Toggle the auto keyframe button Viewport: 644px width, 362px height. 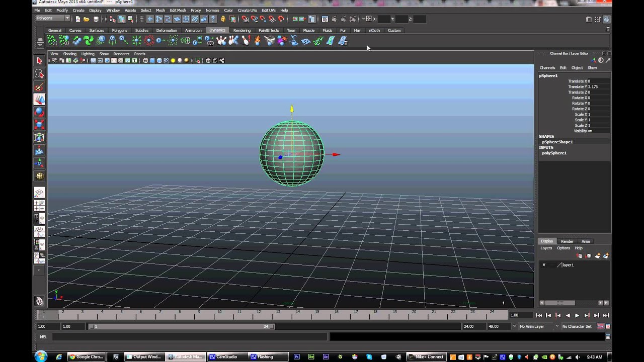(600, 326)
